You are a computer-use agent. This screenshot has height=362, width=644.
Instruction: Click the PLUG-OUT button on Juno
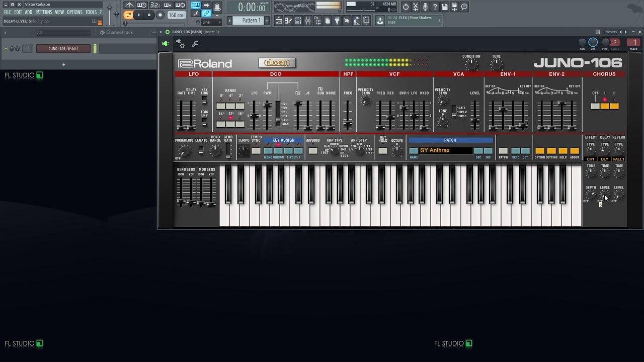[277, 63]
